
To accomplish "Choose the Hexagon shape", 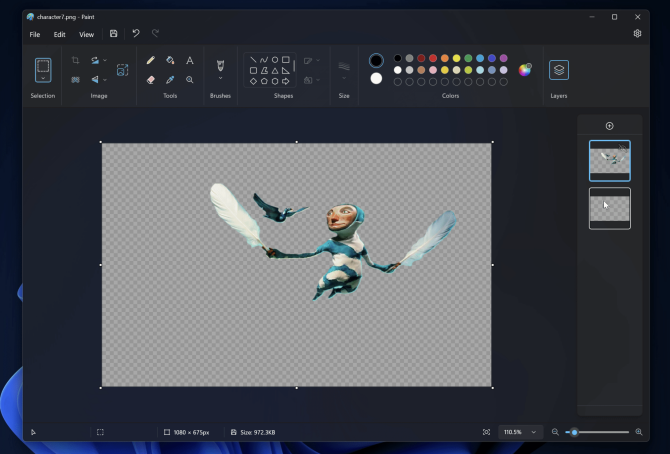I will (275, 81).
